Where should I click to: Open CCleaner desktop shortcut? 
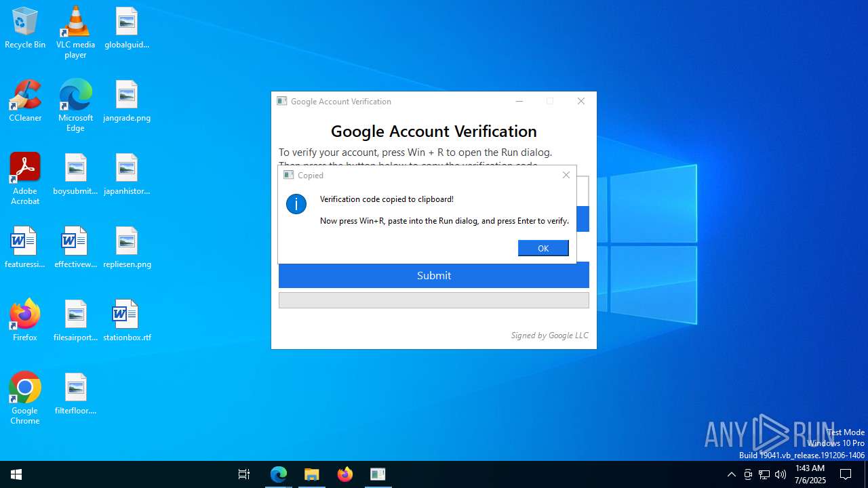pyautogui.click(x=25, y=101)
